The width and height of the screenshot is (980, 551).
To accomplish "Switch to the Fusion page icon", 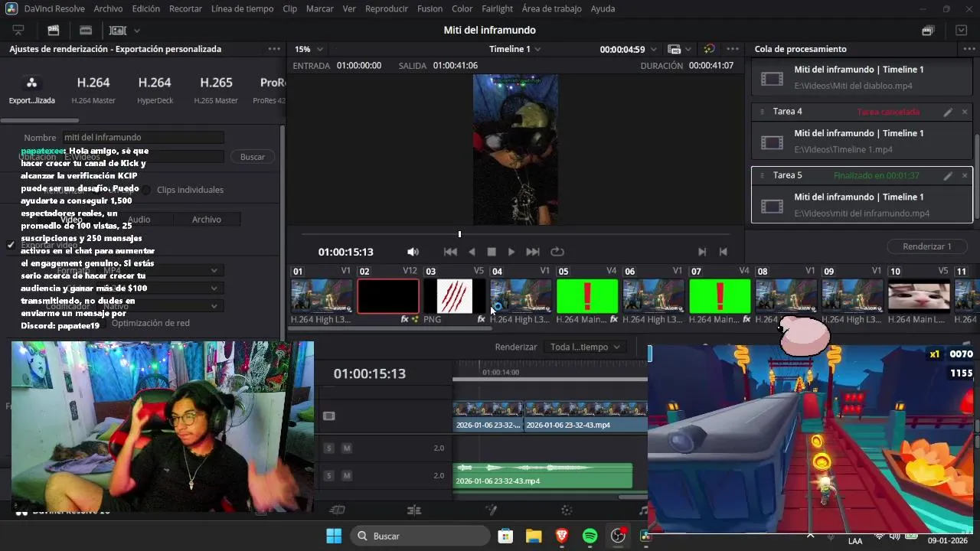I will pos(492,510).
